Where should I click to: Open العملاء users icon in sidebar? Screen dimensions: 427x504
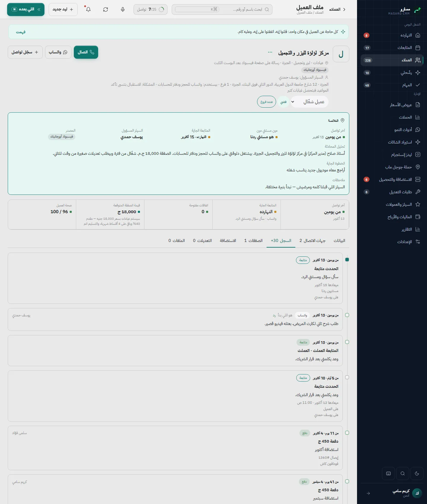click(x=418, y=60)
